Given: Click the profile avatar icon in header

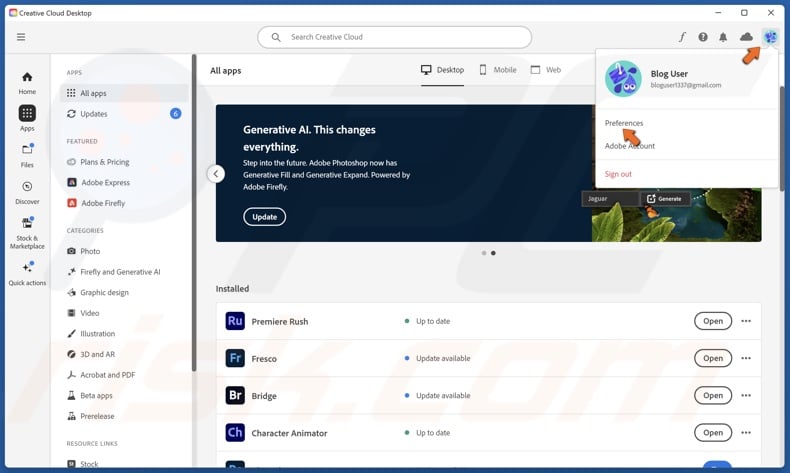Looking at the screenshot, I should (x=770, y=37).
